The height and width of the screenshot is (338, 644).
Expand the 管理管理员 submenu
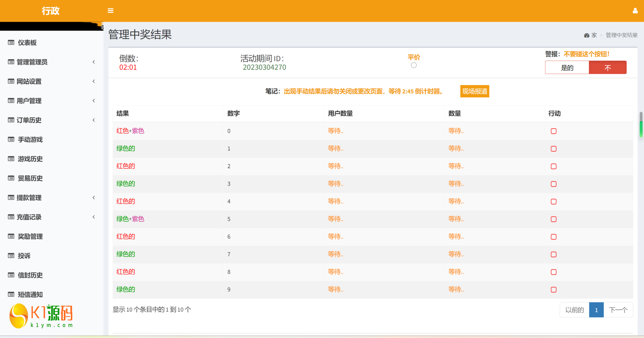click(93, 62)
